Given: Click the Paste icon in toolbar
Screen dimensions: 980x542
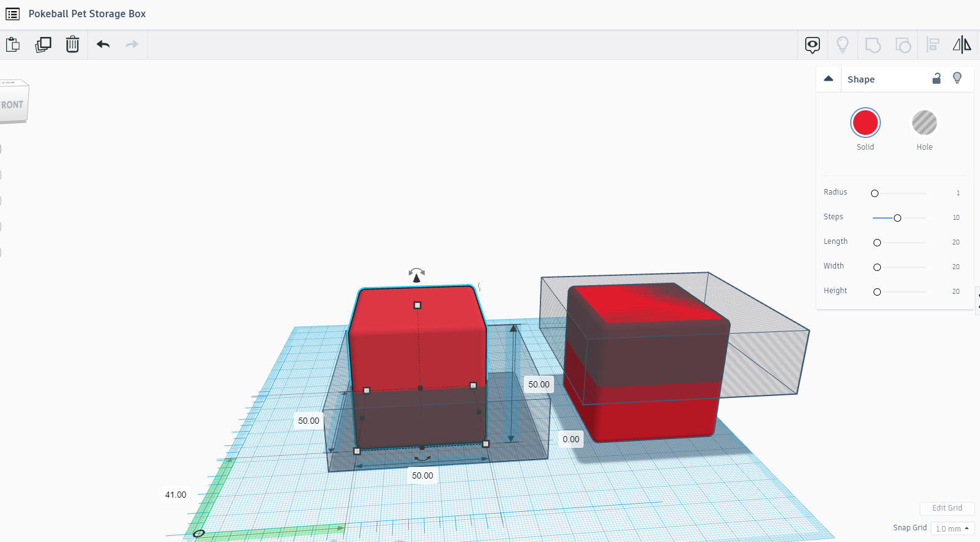Looking at the screenshot, I should point(12,44).
